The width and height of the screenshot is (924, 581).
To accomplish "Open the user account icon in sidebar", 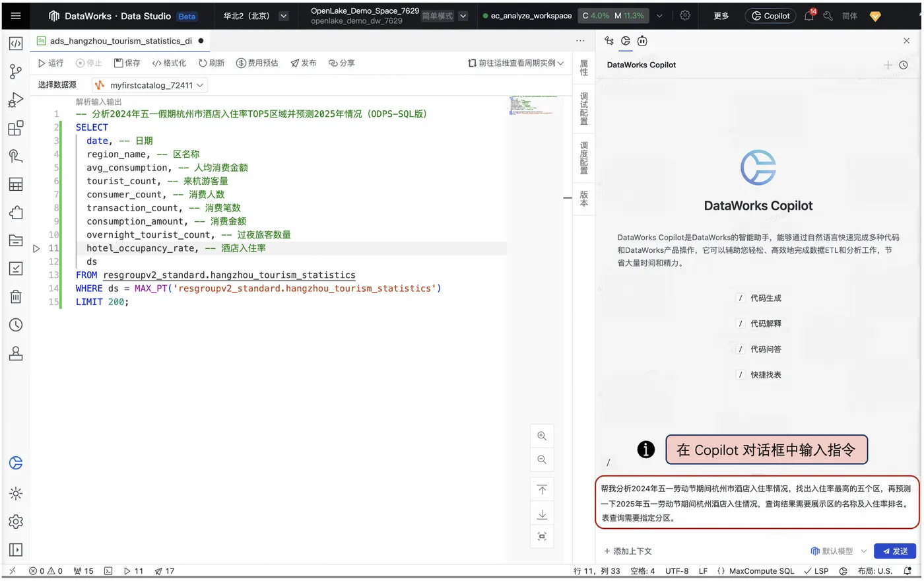I will pyautogui.click(x=16, y=353).
